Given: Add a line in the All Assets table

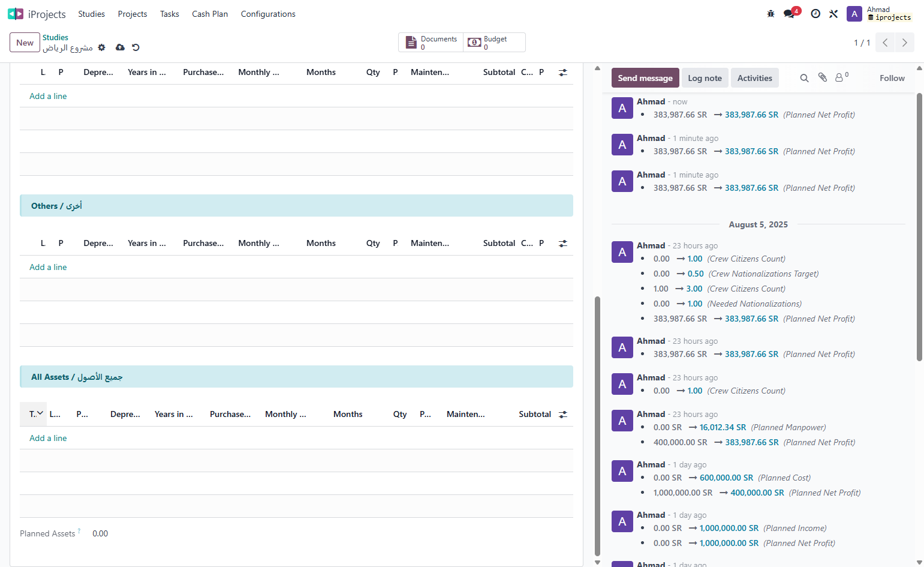Looking at the screenshot, I should (x=48, y=438).
